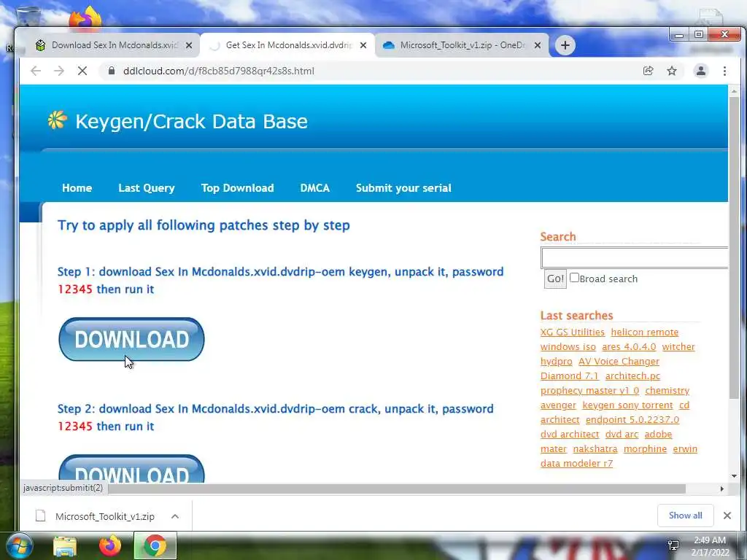Screen dimensions: 747x560
Task: Click the scroll-right arrow
Action: click(x=722, y=489)
